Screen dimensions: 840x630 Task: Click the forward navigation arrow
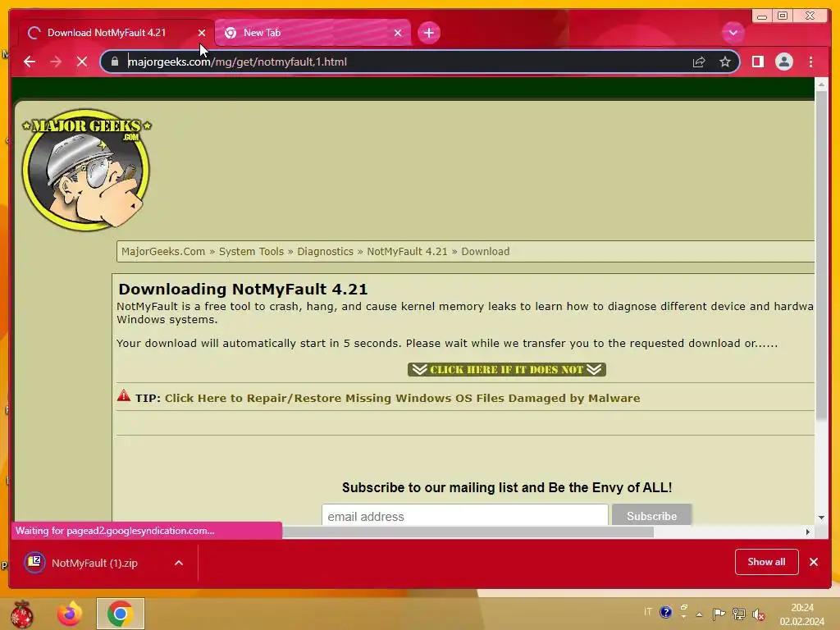56,62
